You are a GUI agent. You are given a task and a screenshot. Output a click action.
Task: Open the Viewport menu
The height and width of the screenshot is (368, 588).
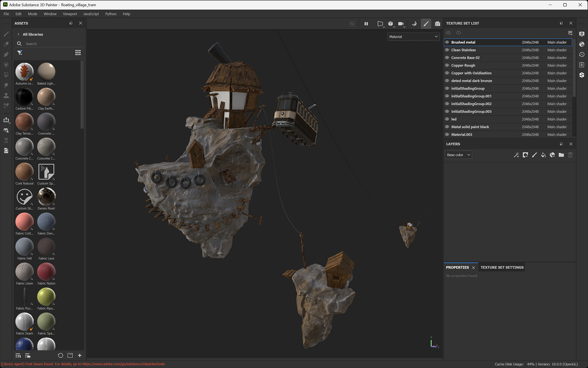point(70,14)
